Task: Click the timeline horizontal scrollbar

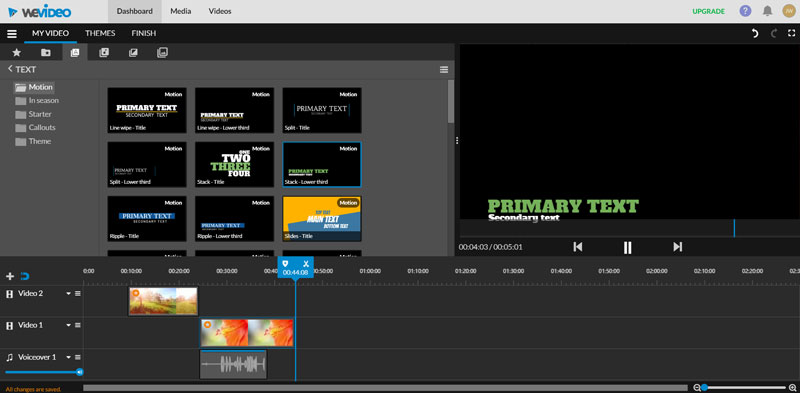Action: (x=385, y=388)
